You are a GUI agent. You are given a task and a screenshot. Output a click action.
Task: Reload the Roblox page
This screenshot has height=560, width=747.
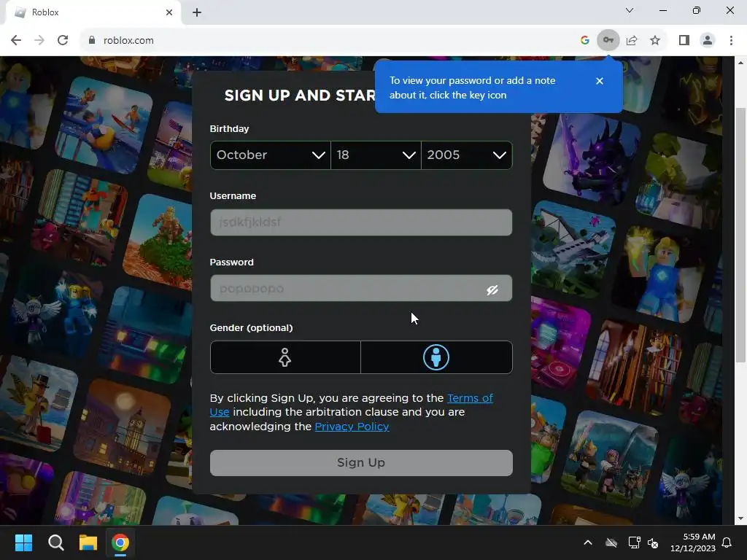point(63,41)
